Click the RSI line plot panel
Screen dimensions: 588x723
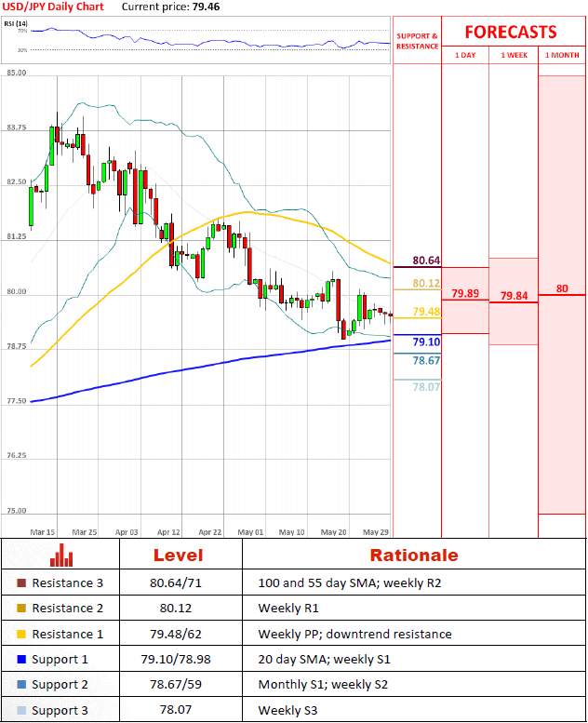[196, 40]
